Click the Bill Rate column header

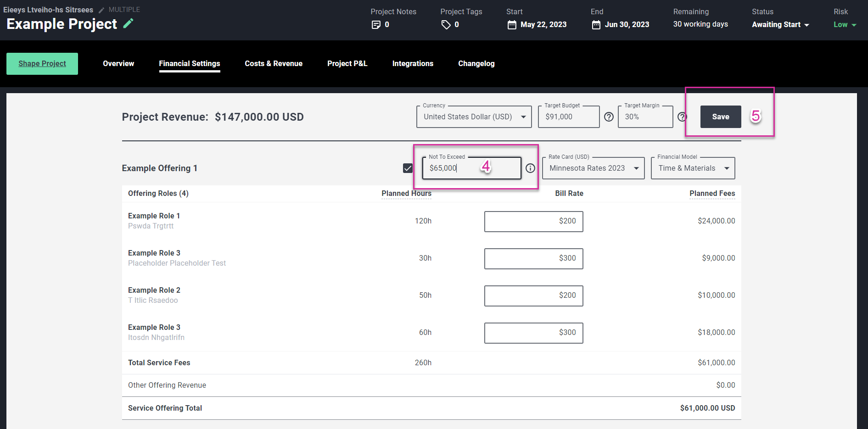[569, 193]
